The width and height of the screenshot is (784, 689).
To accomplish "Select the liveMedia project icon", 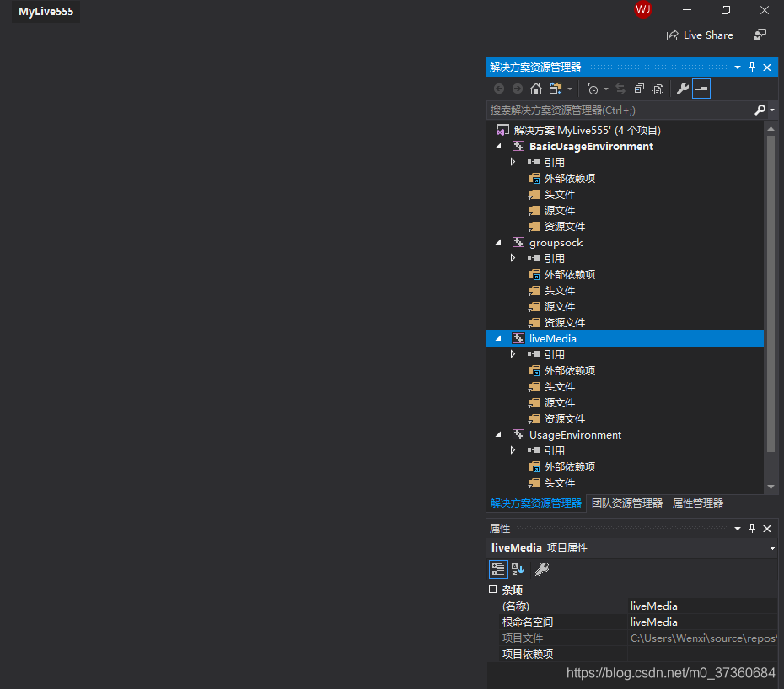I will (x=518, y=339).
